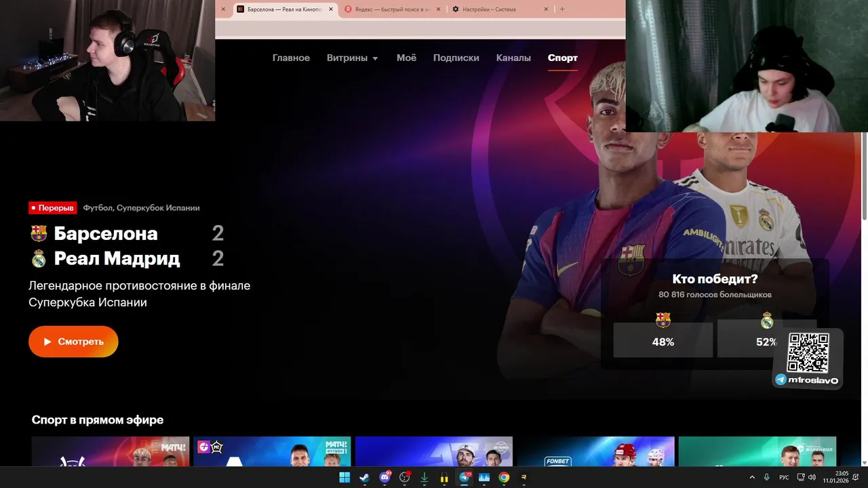Open Steam from the taskbar
This screenshot has width=868, height=488.
[364, 477]
